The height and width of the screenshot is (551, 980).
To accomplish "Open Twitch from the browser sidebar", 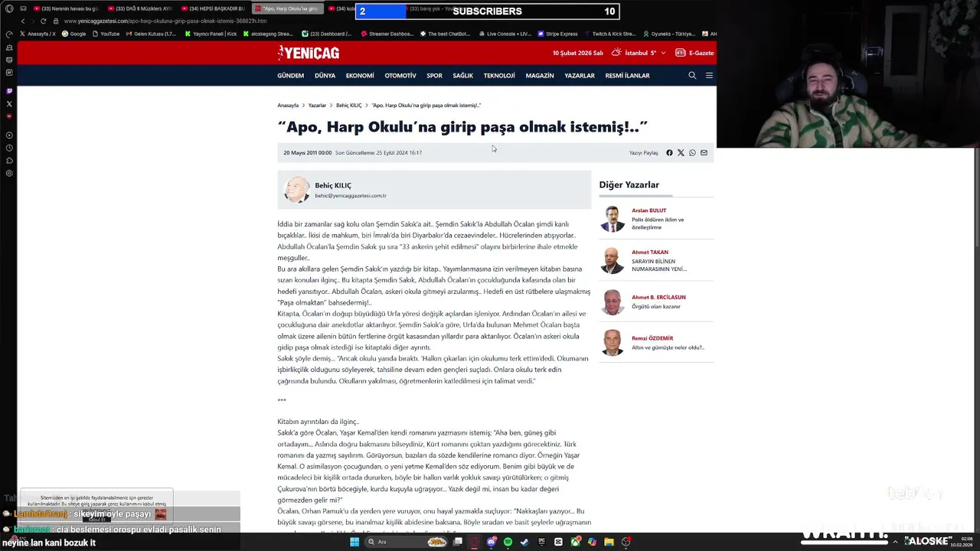I will click(x=9, y=91).
